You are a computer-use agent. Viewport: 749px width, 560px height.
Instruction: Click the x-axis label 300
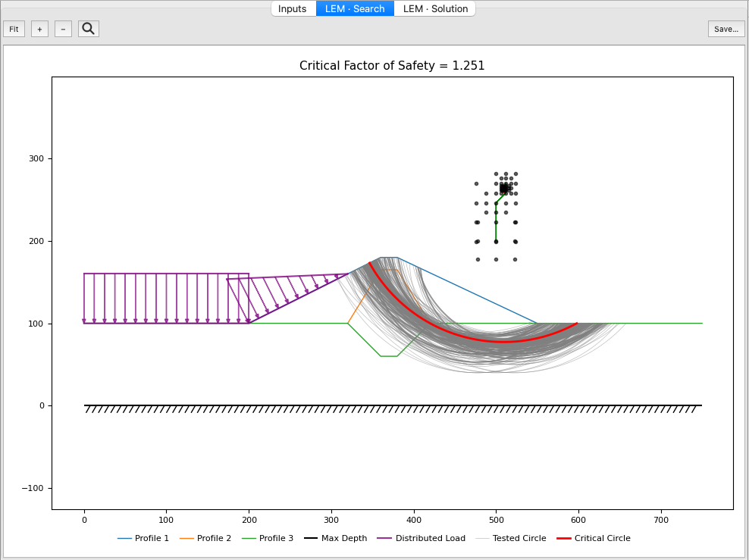(331, 520)
